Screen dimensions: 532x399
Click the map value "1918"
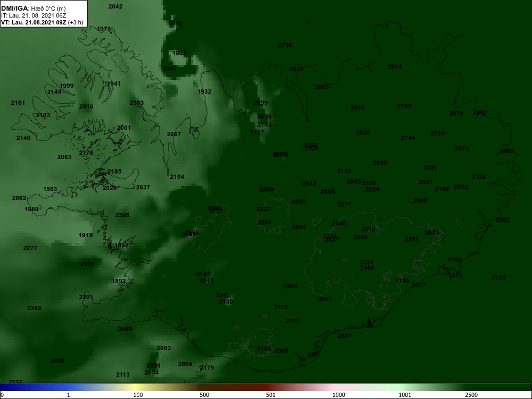click(x=175, y=23)
